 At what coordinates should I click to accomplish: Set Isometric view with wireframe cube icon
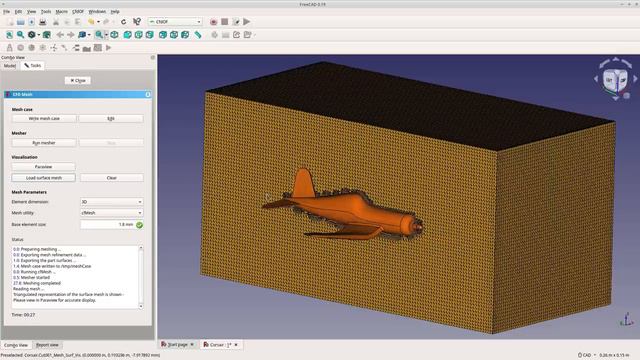pyautogui.click(x=114, y=35)
